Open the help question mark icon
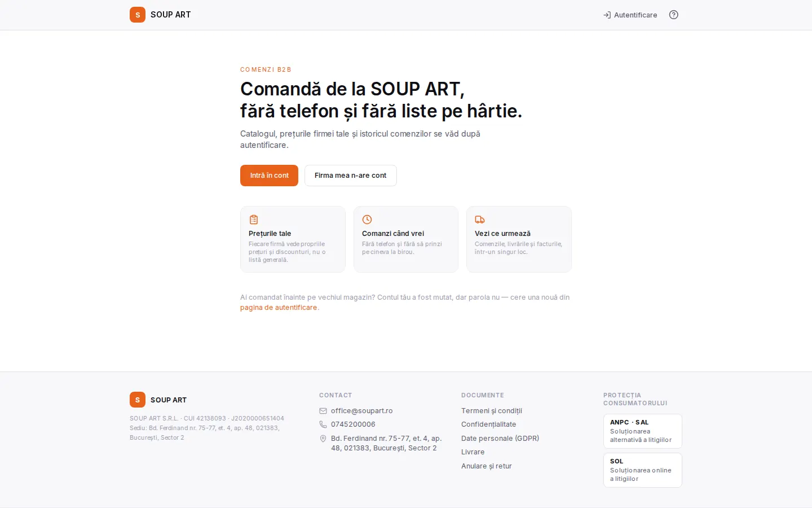 pos(673,15)
